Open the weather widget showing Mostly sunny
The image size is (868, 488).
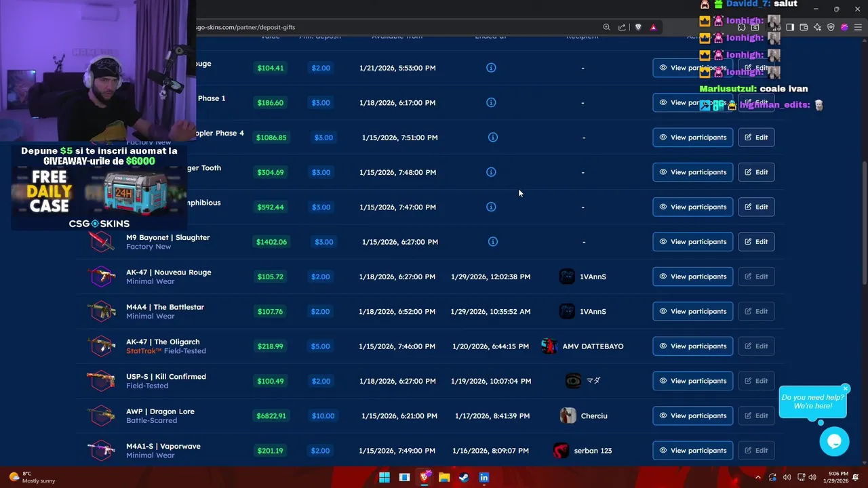point(31,477)
